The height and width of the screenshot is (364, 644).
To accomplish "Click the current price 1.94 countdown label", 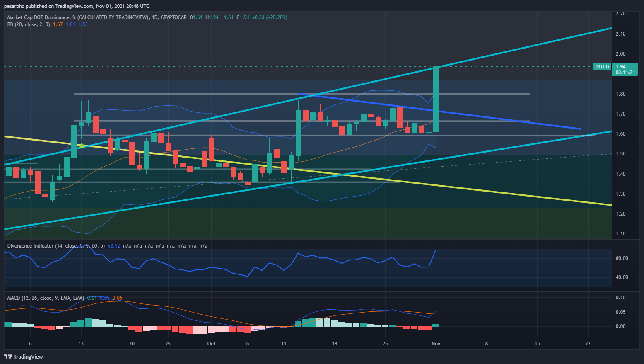I will tap(625, 69).
